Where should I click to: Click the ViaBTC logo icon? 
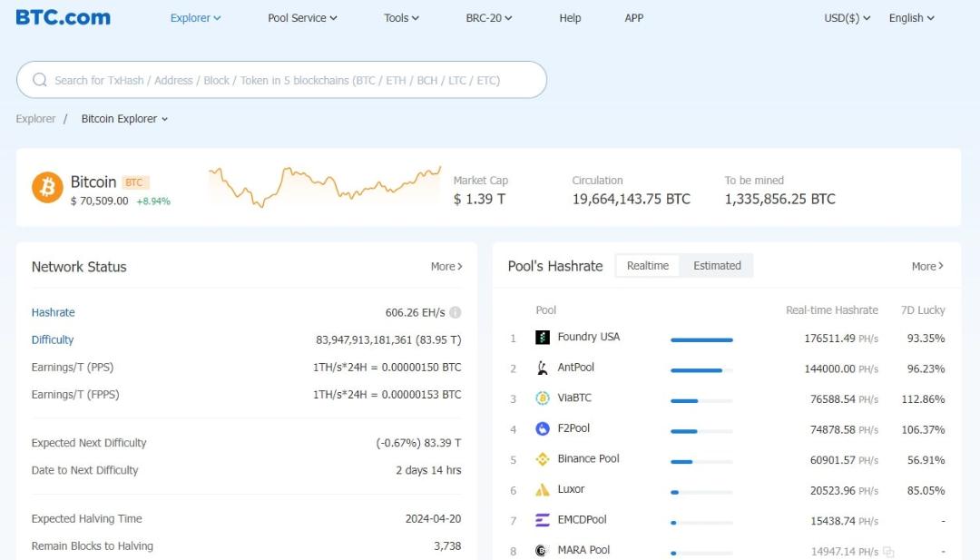(543, 398)
